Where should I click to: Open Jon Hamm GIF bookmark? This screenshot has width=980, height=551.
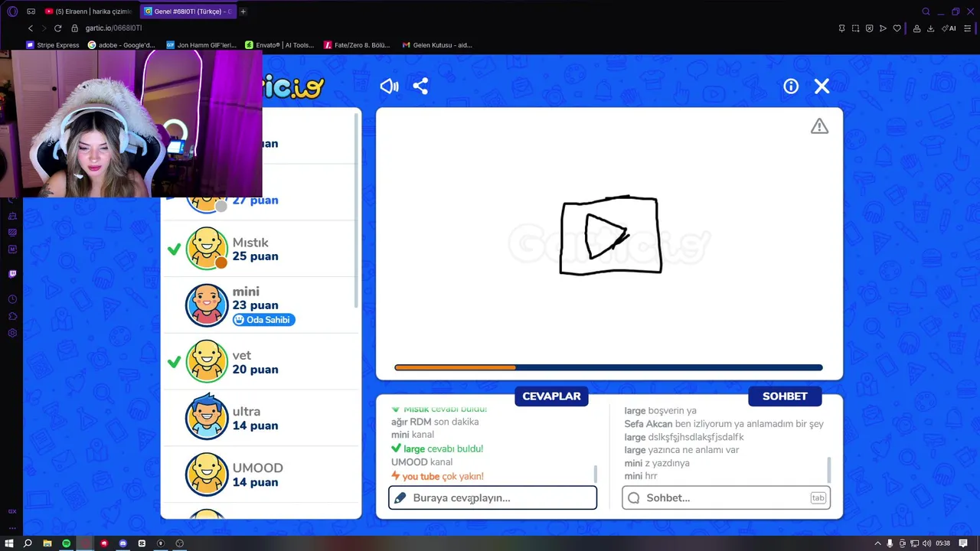pos(202,45)
